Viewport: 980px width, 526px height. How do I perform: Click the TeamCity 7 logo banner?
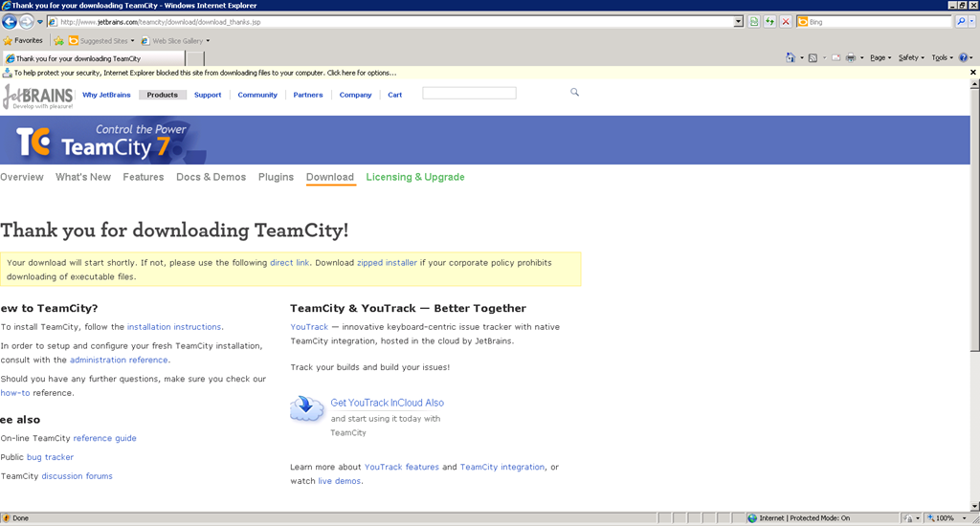tap(103, 141)
